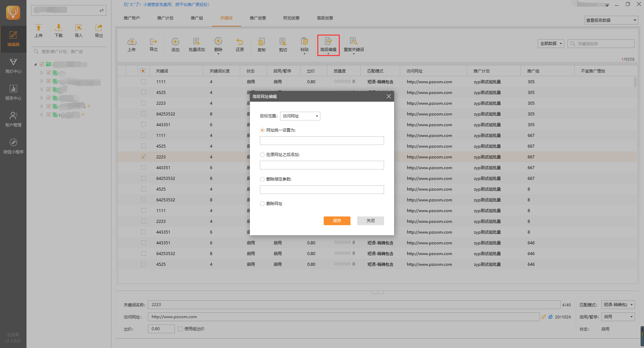Click the table vertical scrollbar
The image size is (644, 348).
(x=635, y=82)
